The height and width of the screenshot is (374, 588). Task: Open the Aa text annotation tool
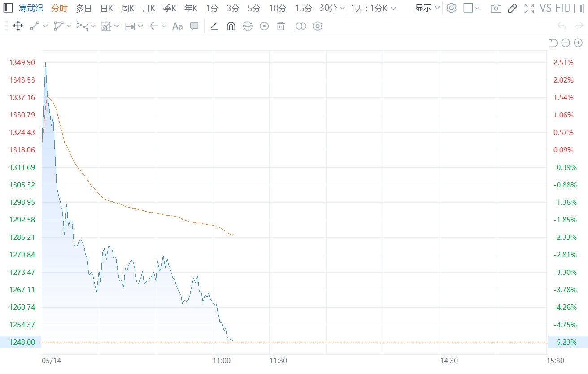pyautogui.click(x=177, y=26)
